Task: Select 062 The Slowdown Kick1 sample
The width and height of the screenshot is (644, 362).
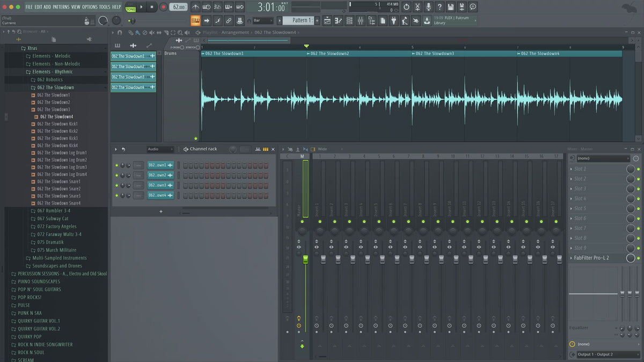Action: click(x=57, y=124)
